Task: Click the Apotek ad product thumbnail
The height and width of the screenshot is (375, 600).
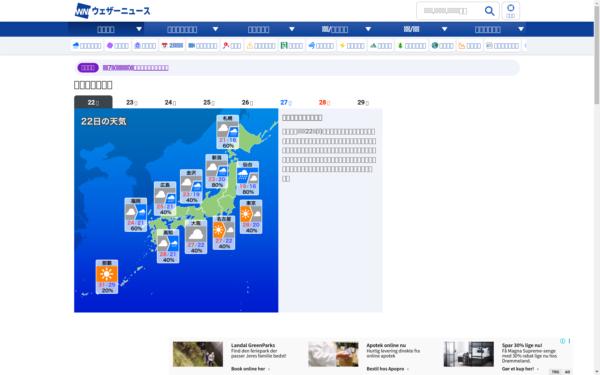Action: tap(333, 354)
